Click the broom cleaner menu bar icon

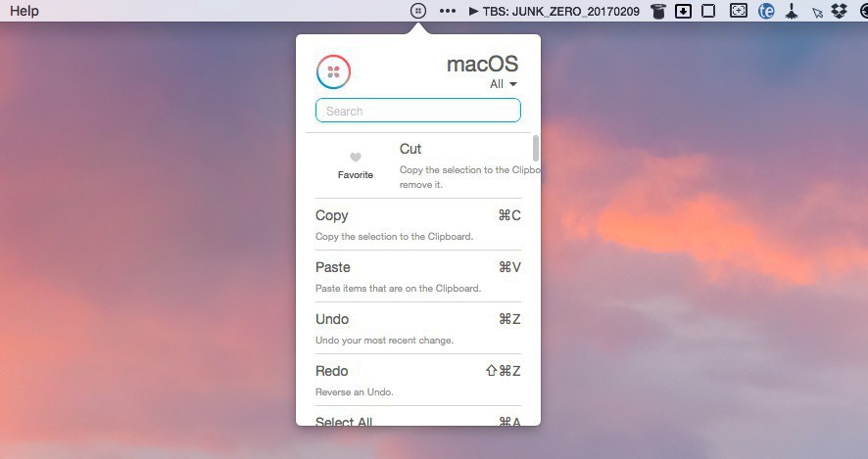tap(793, 11)
